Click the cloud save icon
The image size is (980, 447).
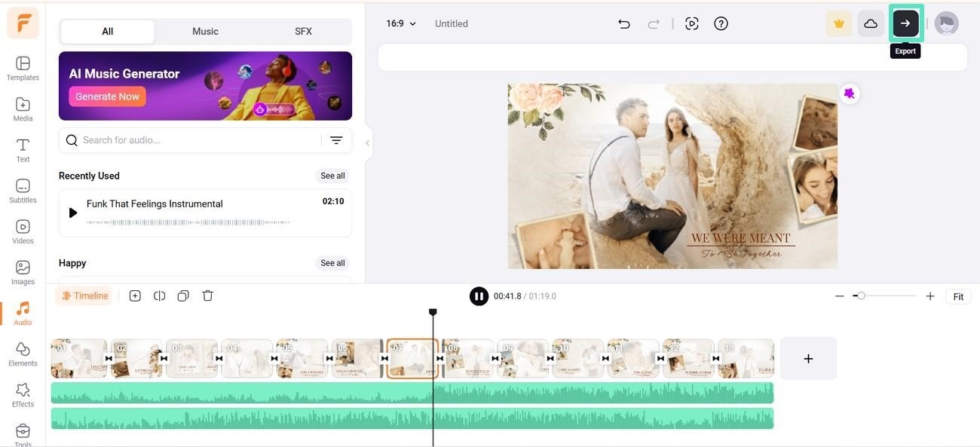point(871,23)
